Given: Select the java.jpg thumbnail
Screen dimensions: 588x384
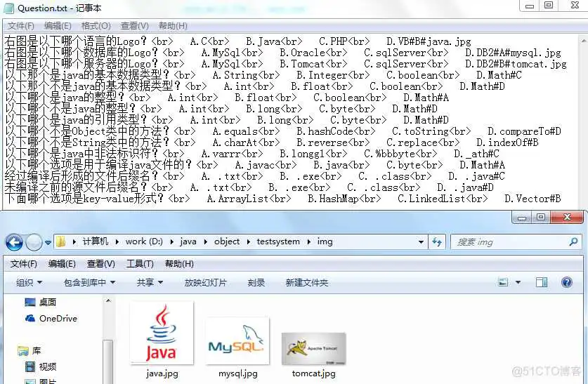Looking at the screenshot, I should tap(162, 333).
